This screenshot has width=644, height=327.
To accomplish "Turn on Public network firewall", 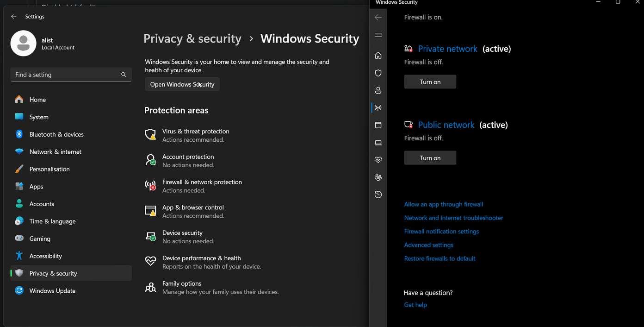I will tap(430, 158).
